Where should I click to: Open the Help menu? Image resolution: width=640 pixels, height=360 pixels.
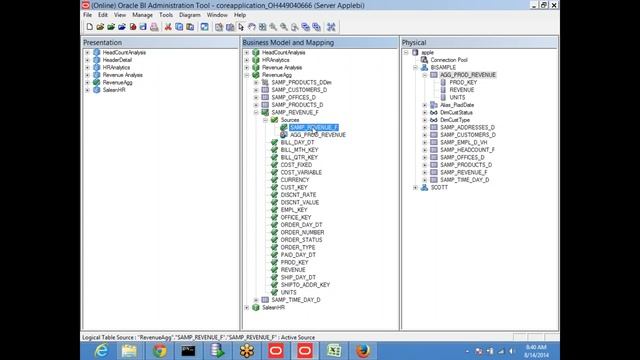click(240, 15)
